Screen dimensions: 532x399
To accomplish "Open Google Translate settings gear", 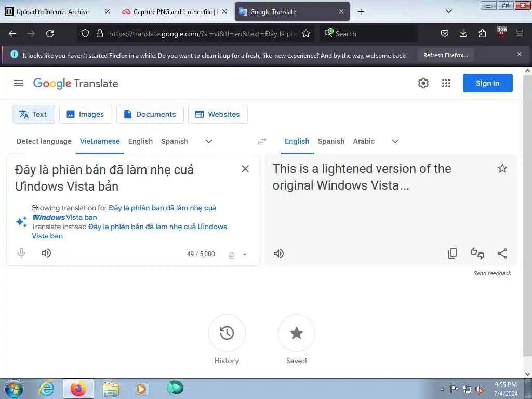I will [x=423, y=83].
